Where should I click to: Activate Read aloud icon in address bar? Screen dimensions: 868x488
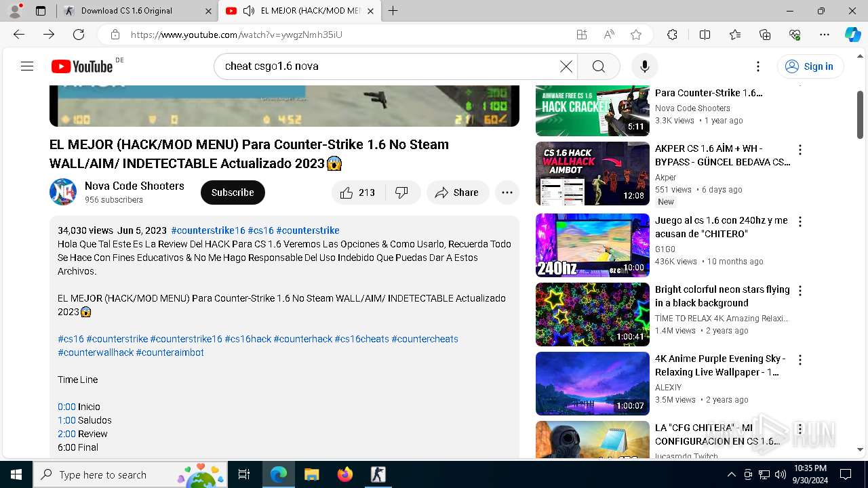609,35
